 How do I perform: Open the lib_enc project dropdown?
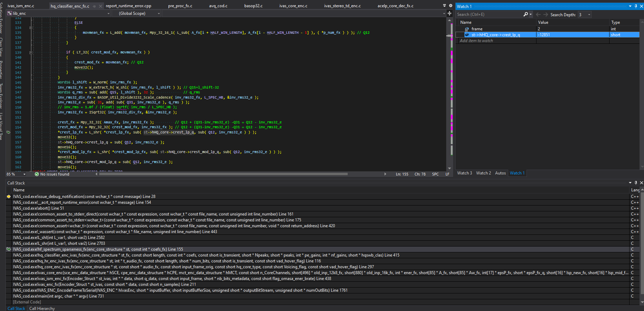108,13
